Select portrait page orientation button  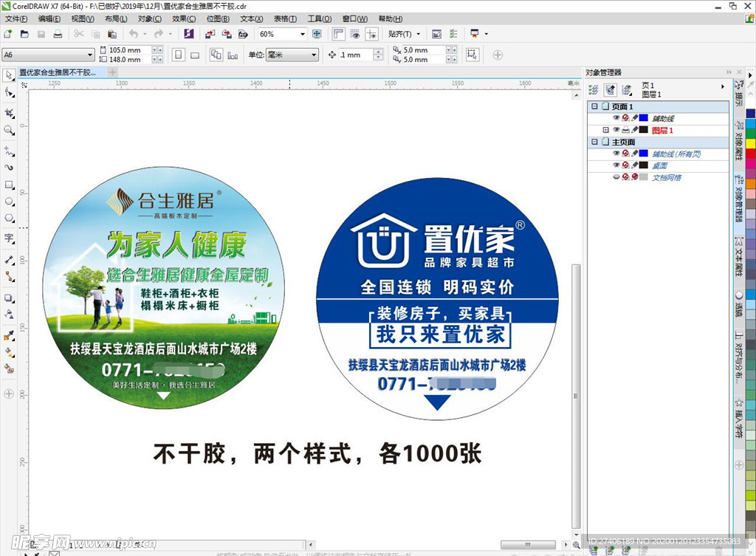coord(179,55)
